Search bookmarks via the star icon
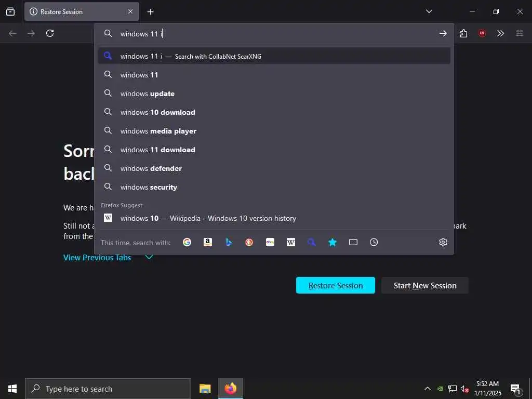The height and width of the screenshot is (399, 532). coord(332,242)
